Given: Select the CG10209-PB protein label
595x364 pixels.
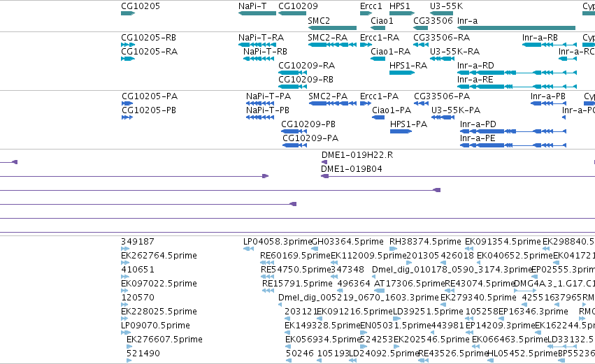Looking at the screenshot, I should point(308,124).
